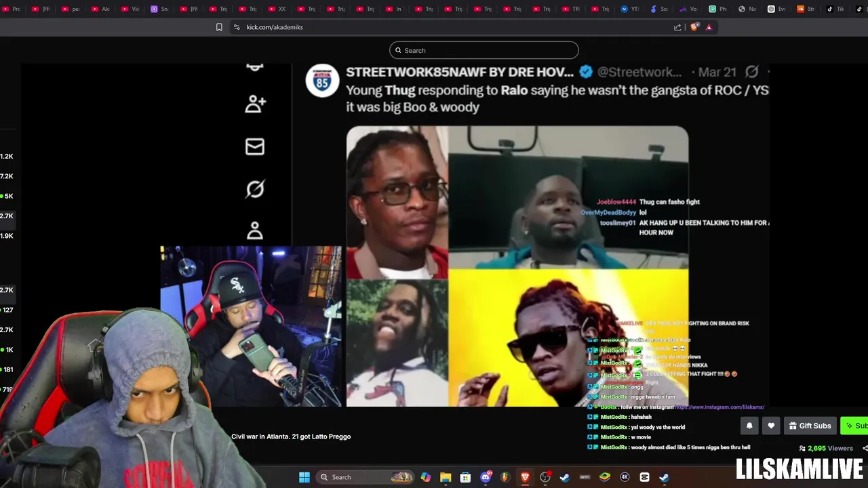Launch Copilot from the taskbar

[x=425, y=477]
